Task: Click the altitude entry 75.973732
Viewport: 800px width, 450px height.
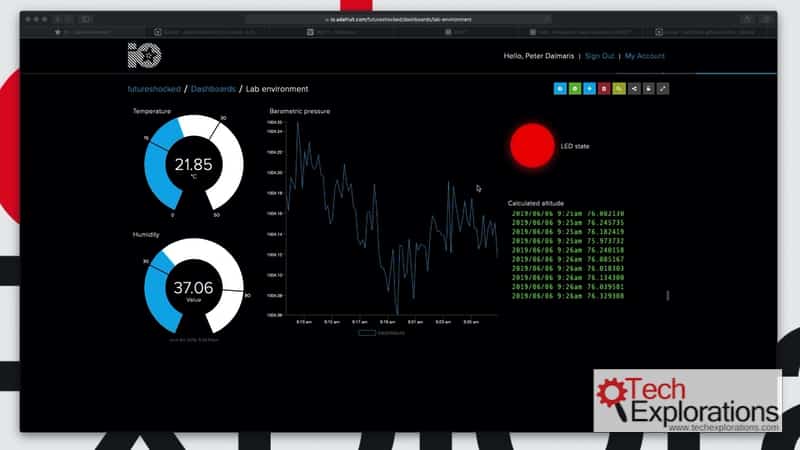Action: [568, 241]
